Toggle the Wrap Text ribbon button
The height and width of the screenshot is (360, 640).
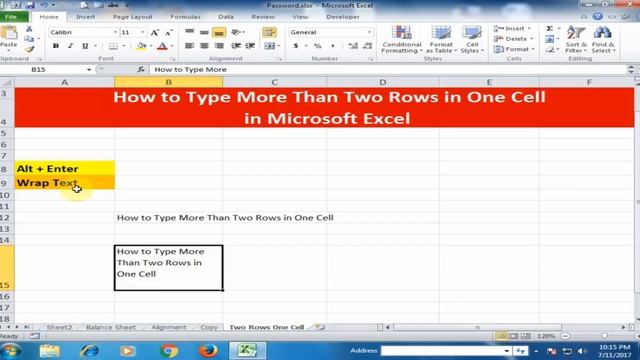[269, 32]
